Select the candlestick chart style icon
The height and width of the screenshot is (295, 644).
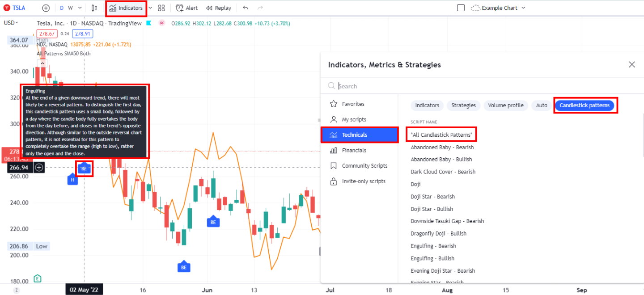tap(94, 8)
